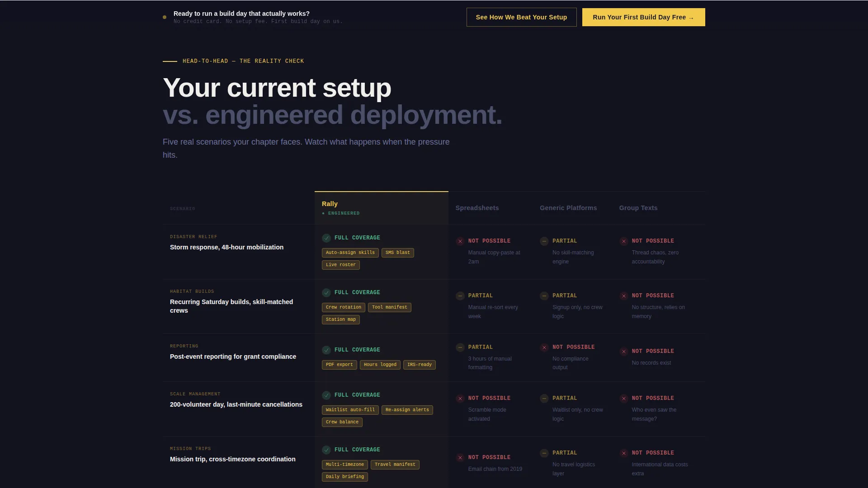Click the 'Tool manifest' tag
The image size is (868, 488).
(390, 307)
